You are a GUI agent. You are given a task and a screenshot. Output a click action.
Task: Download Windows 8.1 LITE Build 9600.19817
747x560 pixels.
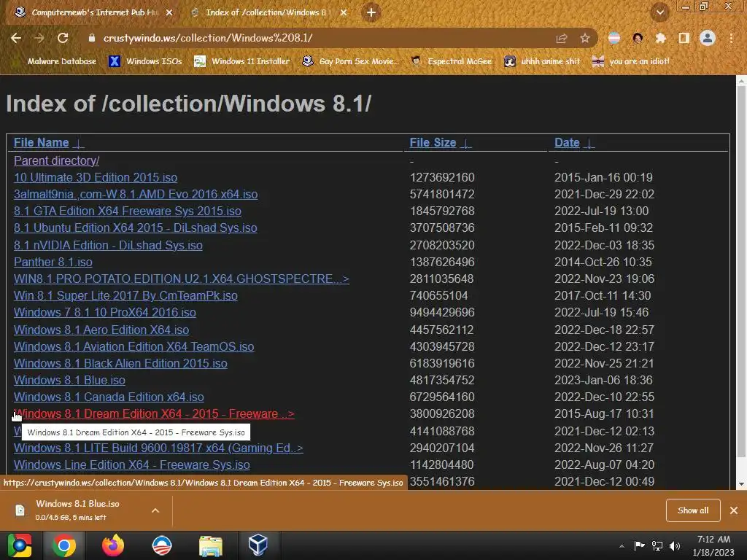[x=158, y=448]
